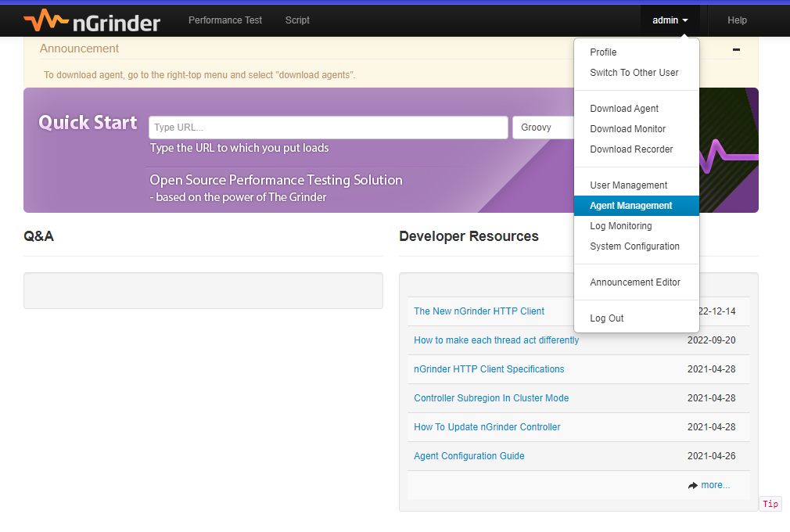Click the more... link in Developer Resources
The image size is (790, 532).
716,485
